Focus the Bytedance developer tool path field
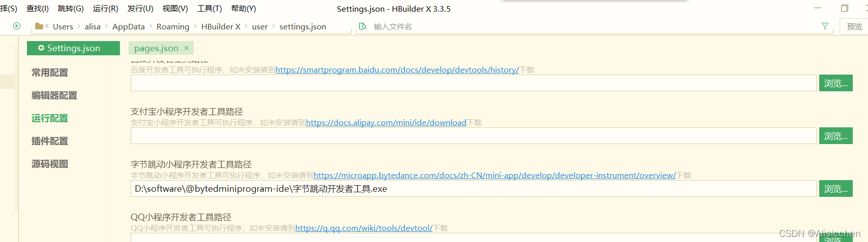 click(473, 189)
